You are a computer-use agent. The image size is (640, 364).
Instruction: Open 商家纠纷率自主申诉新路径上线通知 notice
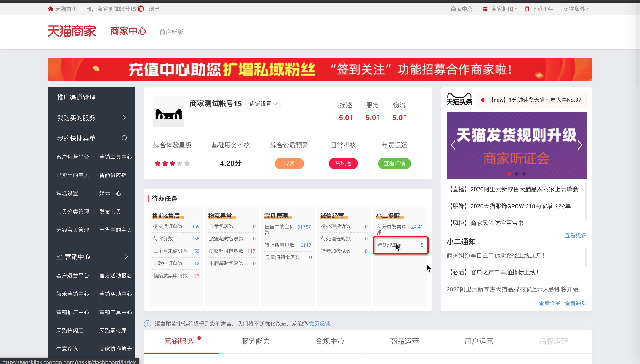(x=495, y=256)
